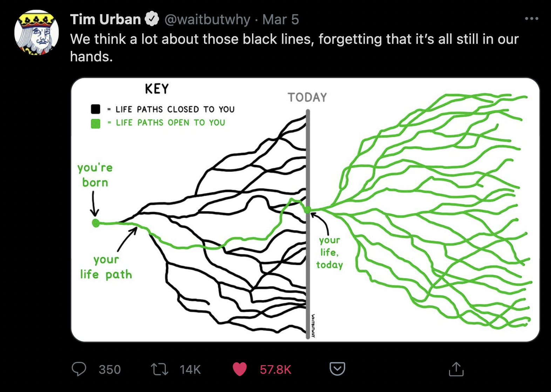The height and width of the screenshot is (392, 551).
Task: Like the tweet with the heart icon
Action: pos(240,369)
